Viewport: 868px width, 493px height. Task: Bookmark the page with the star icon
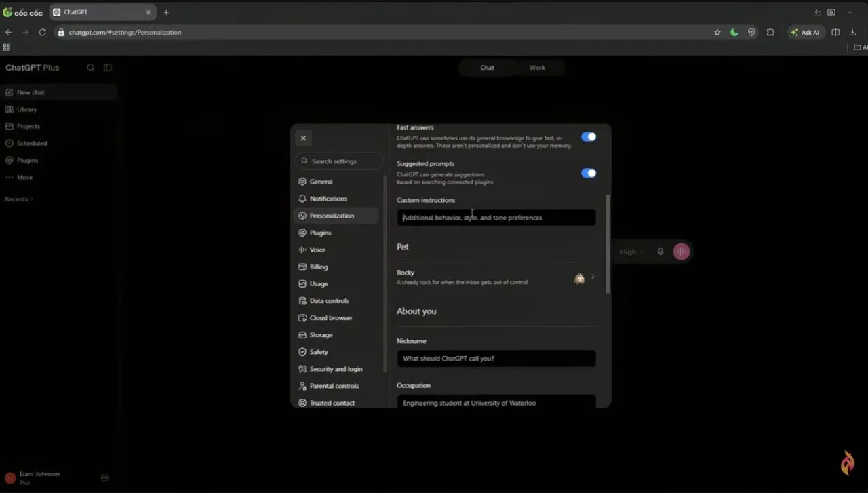pyautogui.click(x=717, y=32)
